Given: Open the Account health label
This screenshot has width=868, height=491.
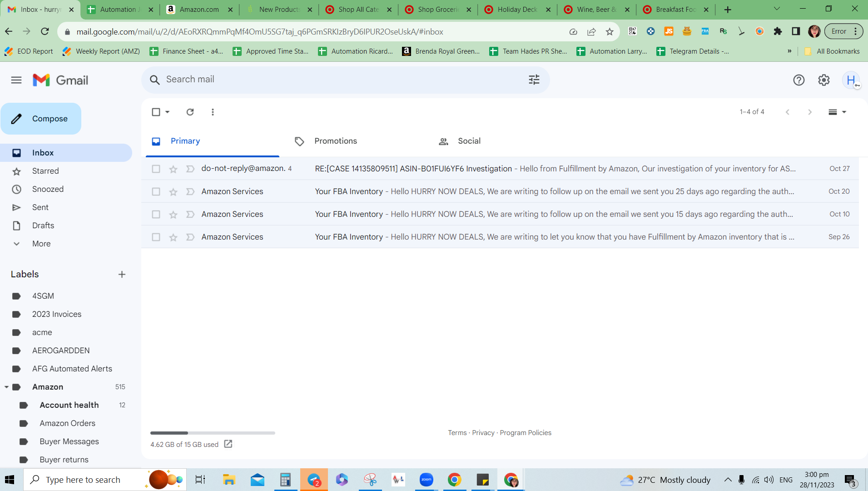Looking at the screenshot, I should coord(69,405).
